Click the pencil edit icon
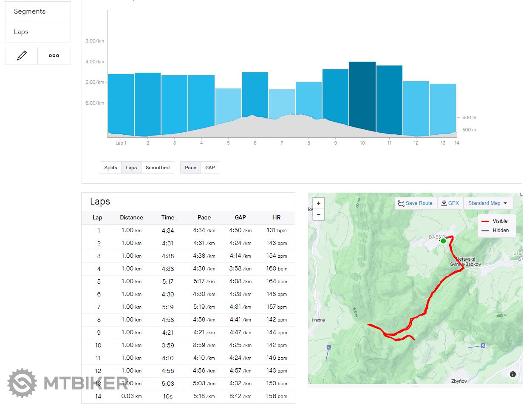Screen dimensions: 532x404 click(22, 56)
